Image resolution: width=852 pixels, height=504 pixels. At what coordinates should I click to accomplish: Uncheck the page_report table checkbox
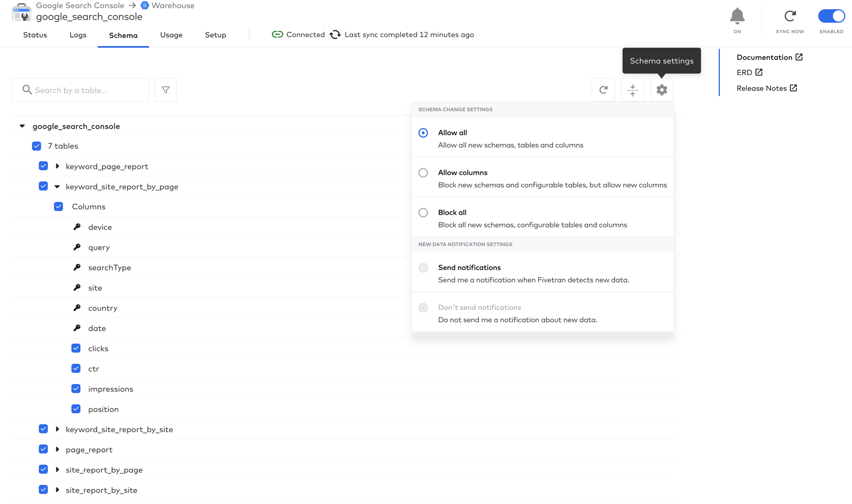click(43, 449)
